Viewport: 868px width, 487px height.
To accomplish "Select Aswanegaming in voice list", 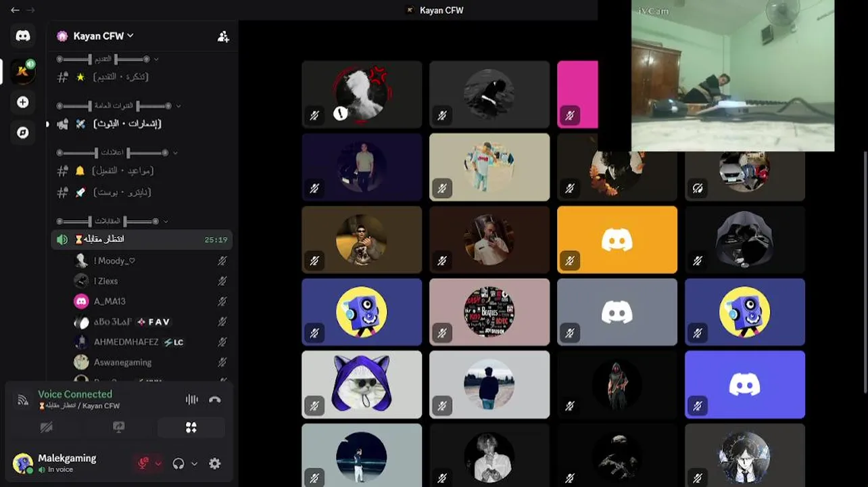I will pyautogui.click(x=150, y=362).
